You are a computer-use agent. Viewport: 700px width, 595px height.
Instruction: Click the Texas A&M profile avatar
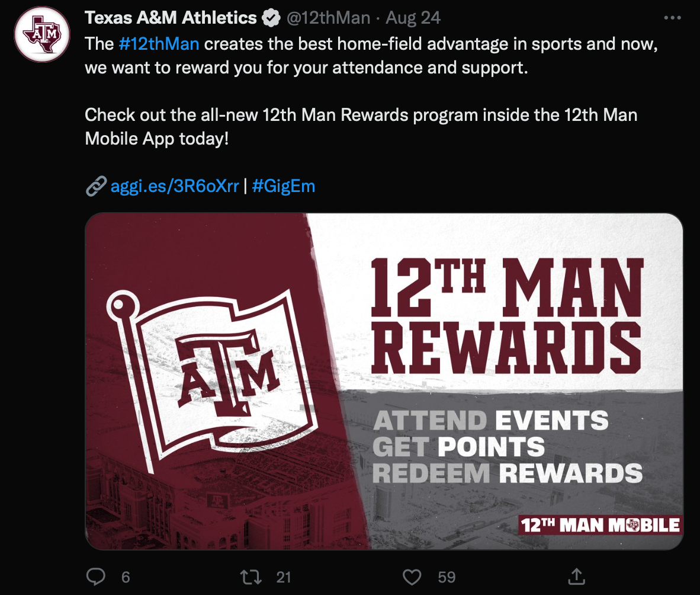[42, 34]
